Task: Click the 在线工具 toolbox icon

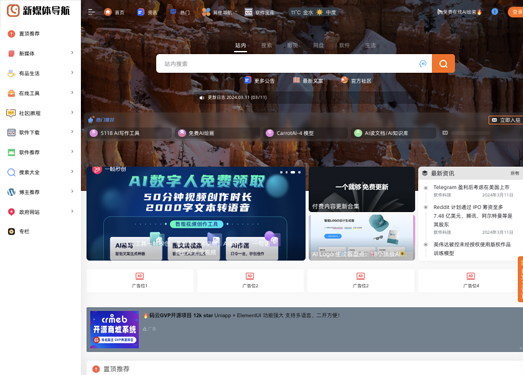Action: (x=11, y=93)
